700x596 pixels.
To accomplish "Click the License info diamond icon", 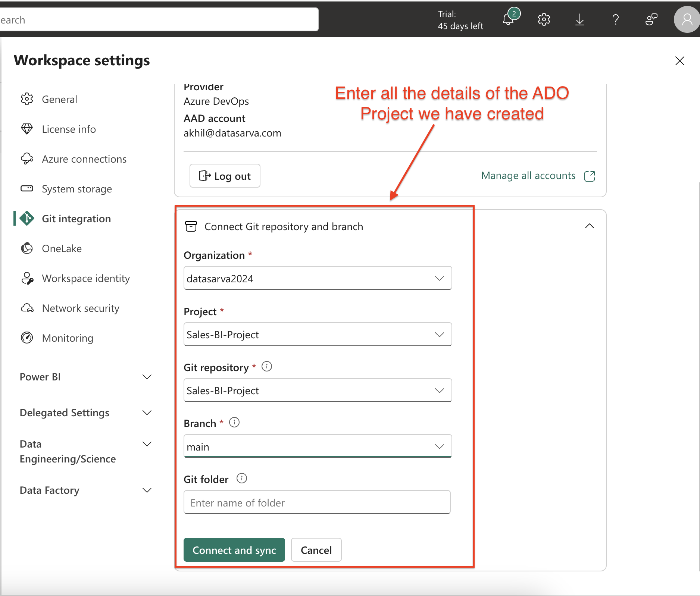I will 27,129.
